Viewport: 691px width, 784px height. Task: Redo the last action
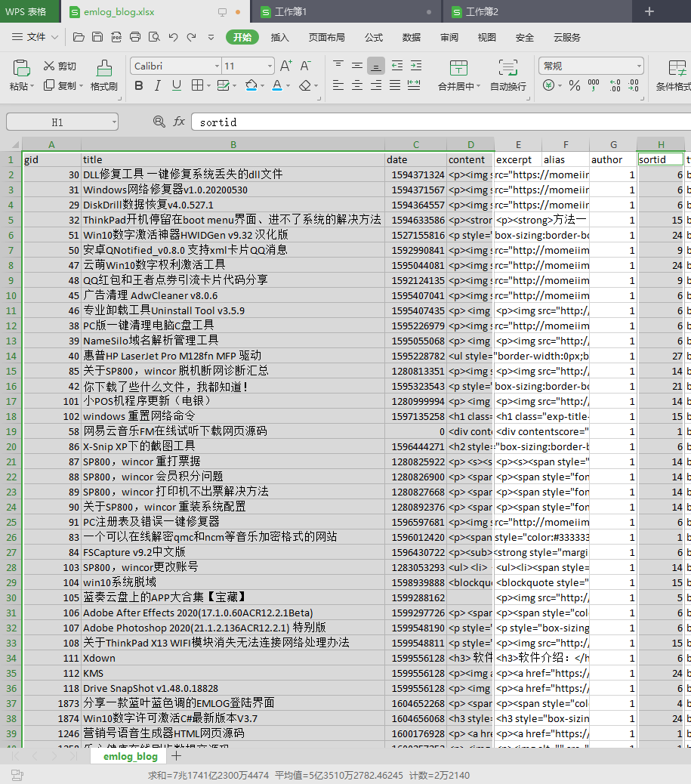click(192, 37)
